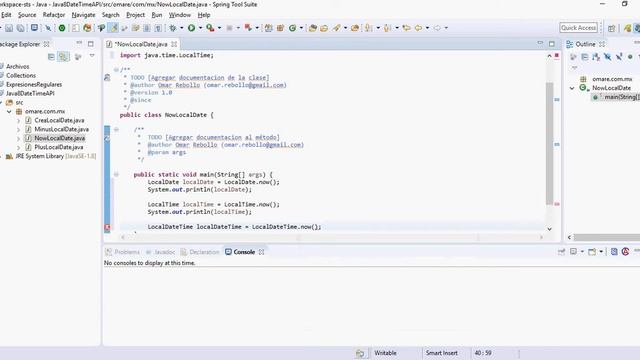Click the Save All toolbar icon
Image resolution: width=640 pixels, height=360 pixels.
pyautogui.click(x=20, y=28)
